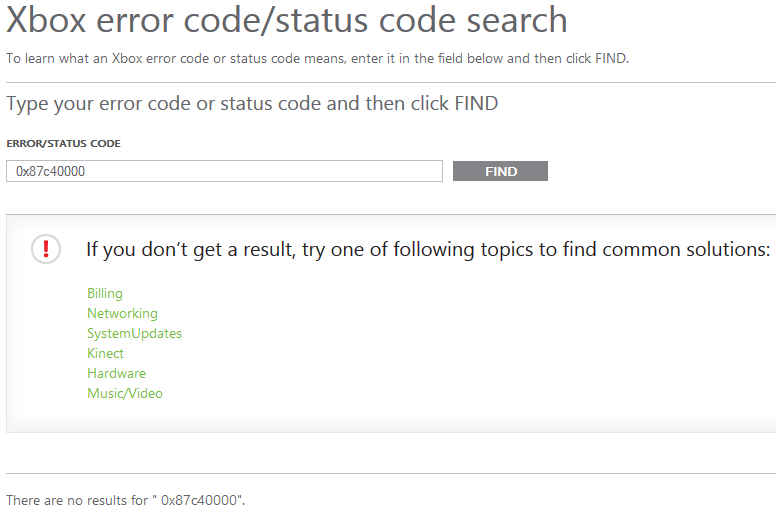
Task: Select the Kinect topic link
Action: tap(105, 353)
